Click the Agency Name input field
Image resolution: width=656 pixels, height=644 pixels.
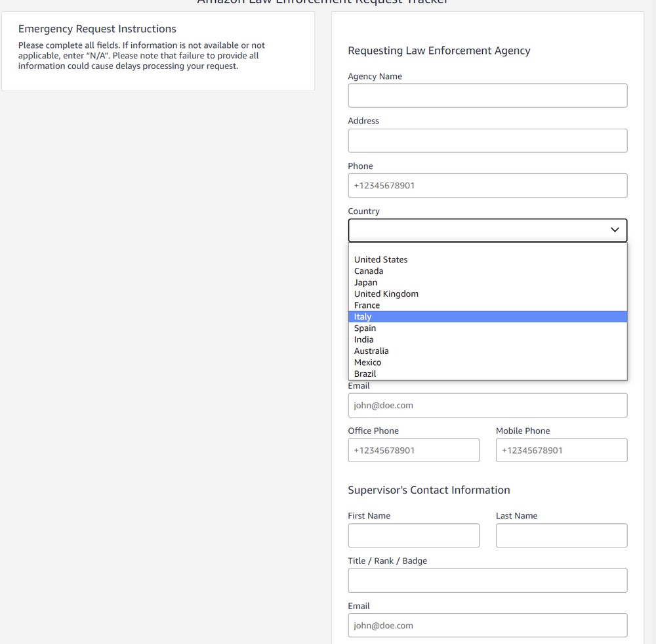click(487, 95)
